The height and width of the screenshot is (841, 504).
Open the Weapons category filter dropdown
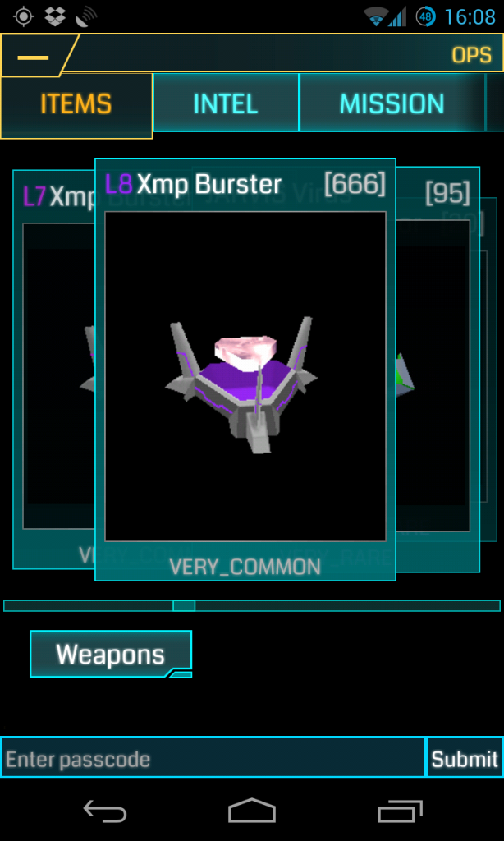pyautogui.click(x=111, y=654)
